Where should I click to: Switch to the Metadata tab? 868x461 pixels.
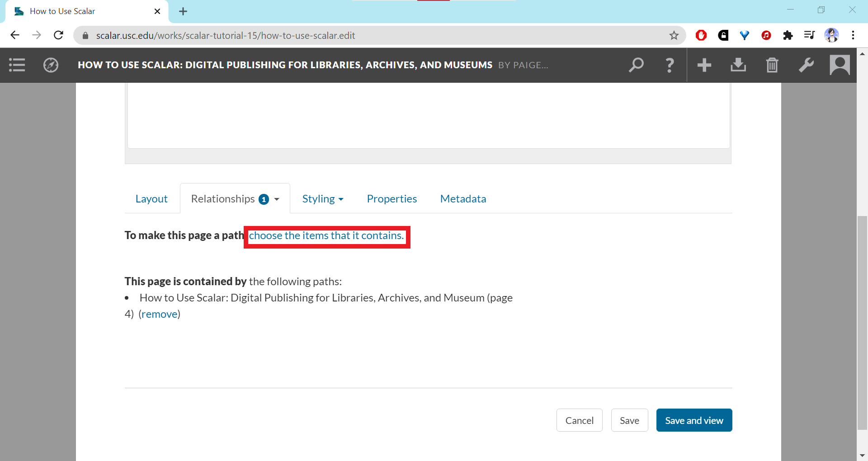point(463,199)
